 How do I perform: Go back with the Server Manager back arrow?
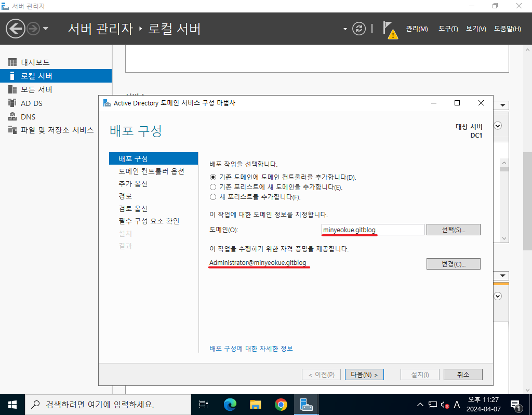pyautogui.click(x=15, y=29)
